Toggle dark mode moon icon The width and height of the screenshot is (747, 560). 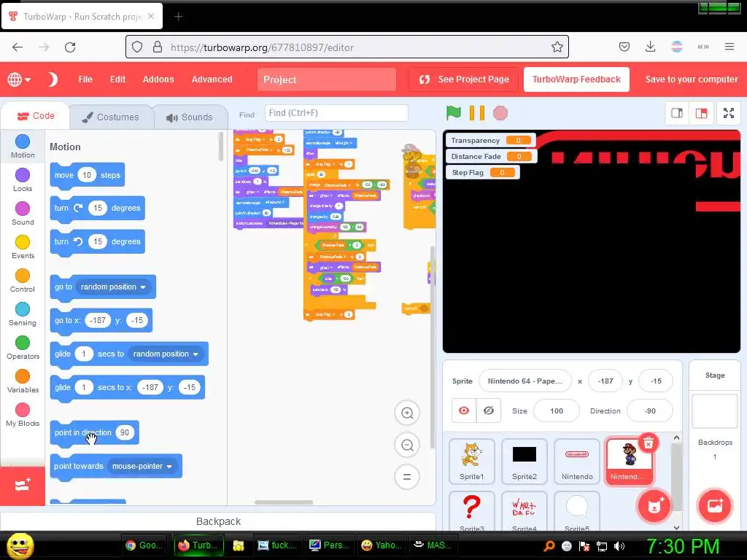point(53,79)
